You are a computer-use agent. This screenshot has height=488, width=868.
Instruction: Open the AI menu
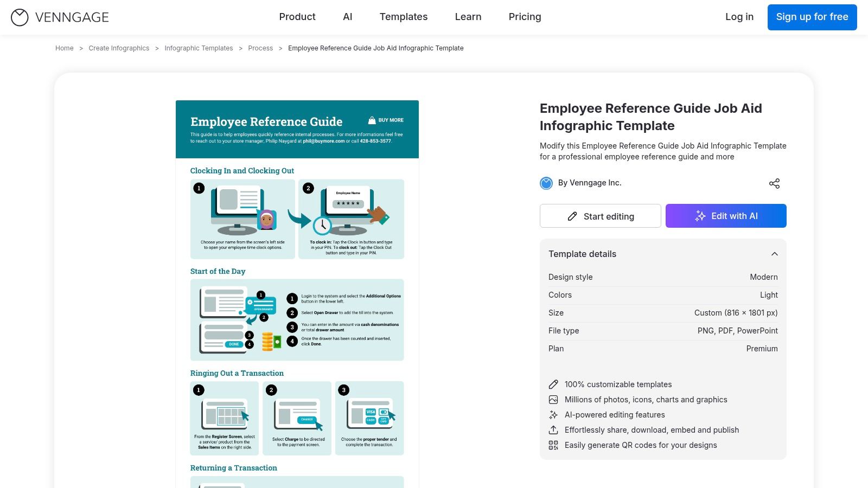tap(348, 17)
